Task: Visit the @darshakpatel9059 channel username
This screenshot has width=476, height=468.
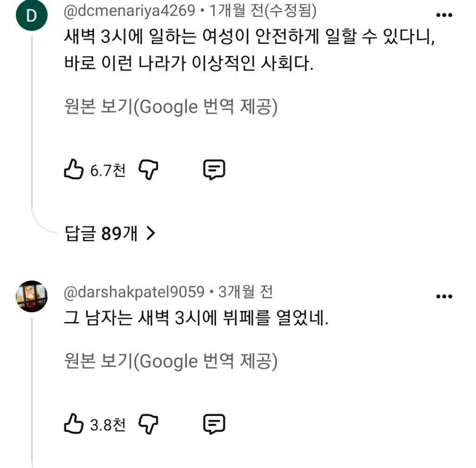Action: 134,292
